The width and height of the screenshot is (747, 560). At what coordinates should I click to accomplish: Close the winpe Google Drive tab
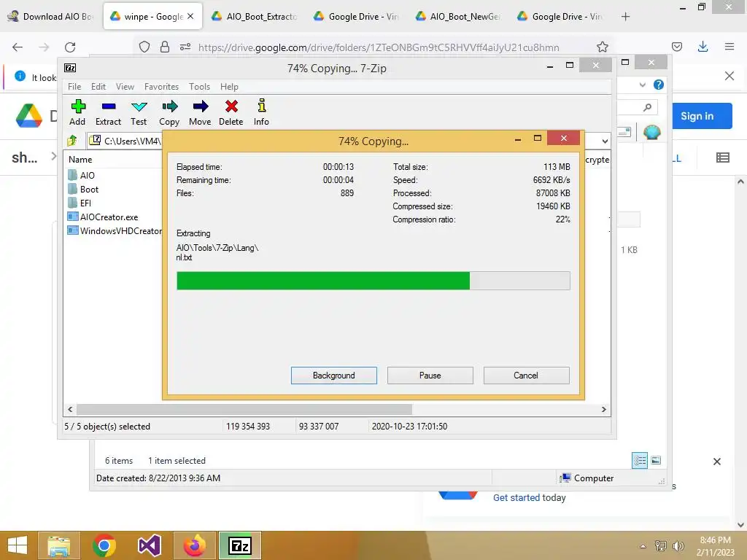tap(190, 16)
